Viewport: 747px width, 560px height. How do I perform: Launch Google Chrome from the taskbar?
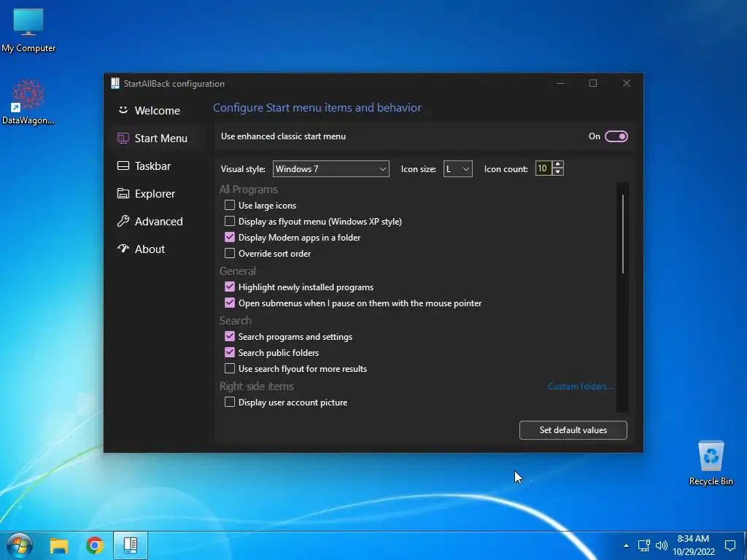pyautogui.click(x=95, y=545)
